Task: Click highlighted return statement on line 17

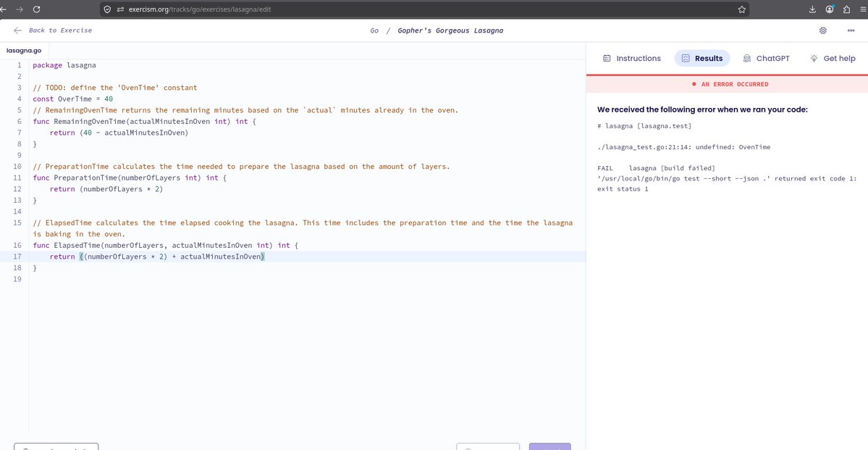Action: [x=158, y=257]
